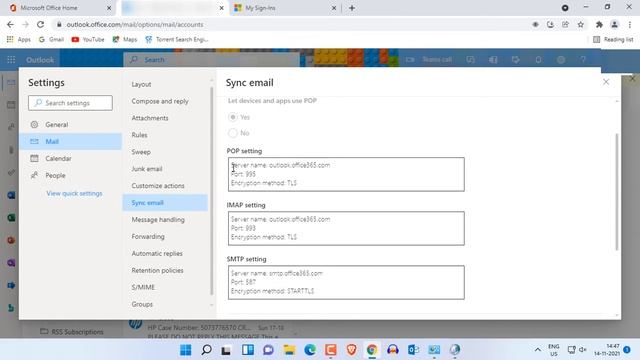Viewport: 640px width, 360px height.
Task: Click the People icon in Settings
Action: pyautogui.click(x=34, y=175)
